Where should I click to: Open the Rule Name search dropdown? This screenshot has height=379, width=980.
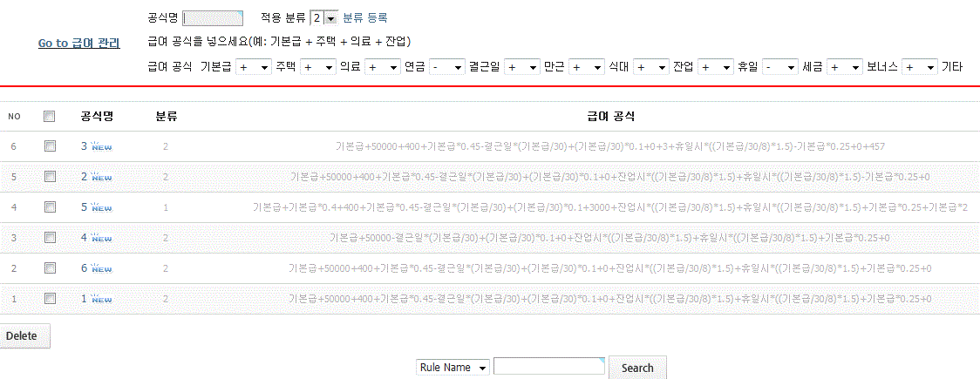click(453, 368)
